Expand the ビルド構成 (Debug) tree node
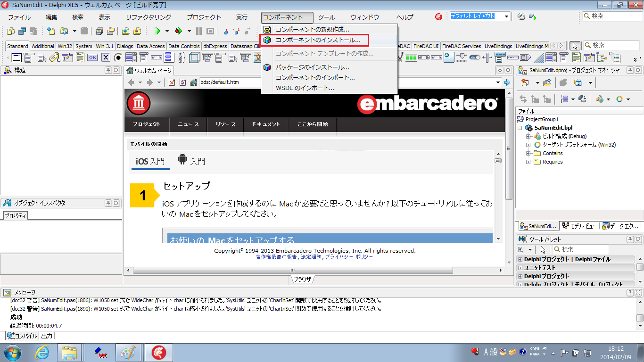 (528, 136)
